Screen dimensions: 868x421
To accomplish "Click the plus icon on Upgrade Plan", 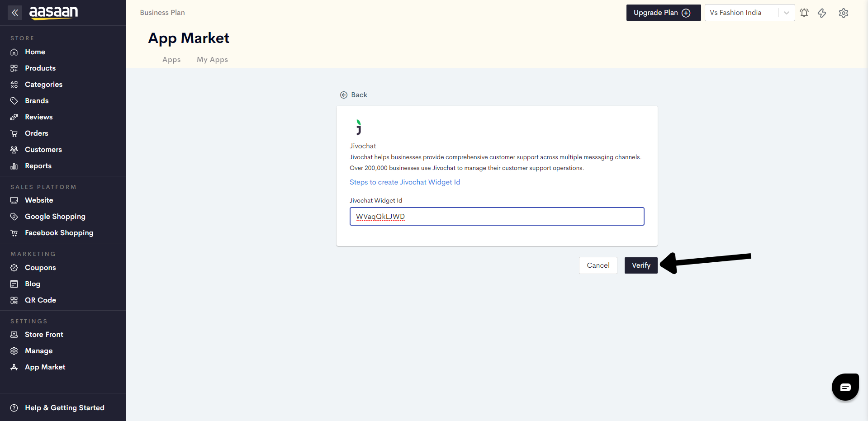I will click(x=686, y=13).
